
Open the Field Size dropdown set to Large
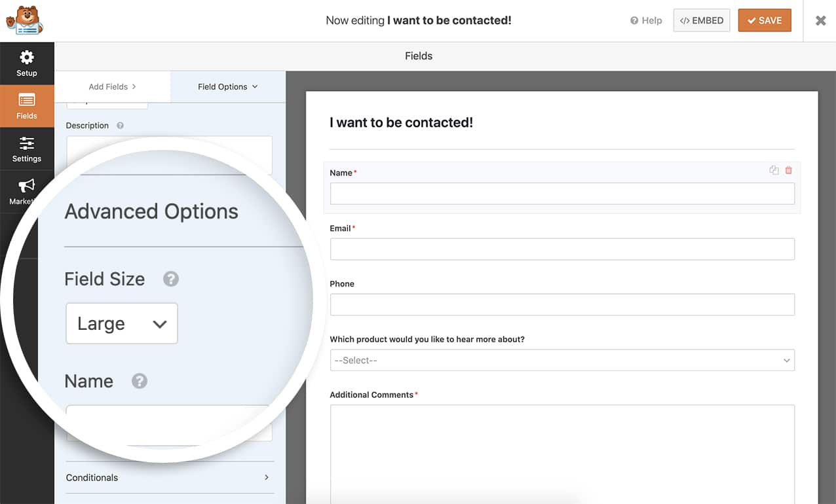click(121, 323)
